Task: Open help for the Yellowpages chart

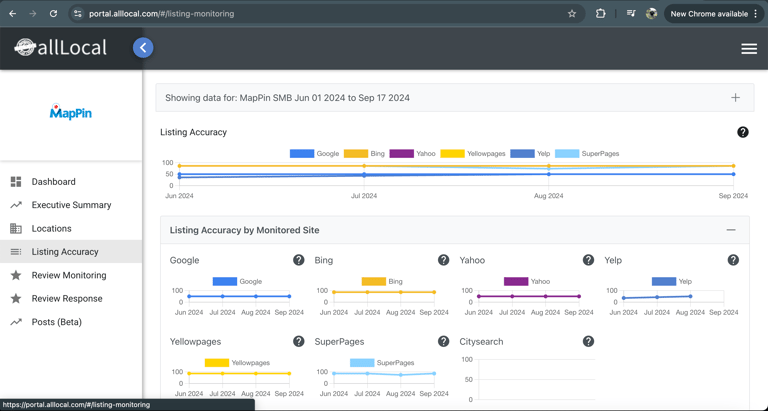Action: [298, 341]
